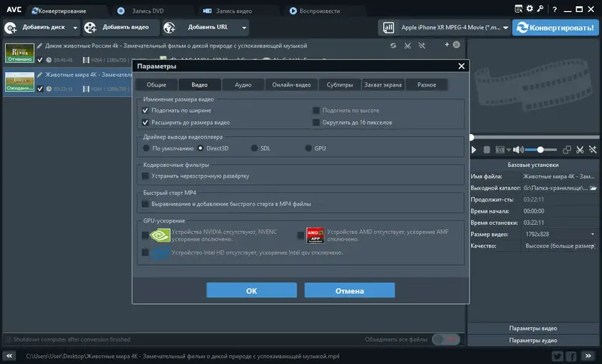Screen dimensions: 602x364
Task: Select SDL video output driver
Action: pyautogui.click(x=254, y=148)
